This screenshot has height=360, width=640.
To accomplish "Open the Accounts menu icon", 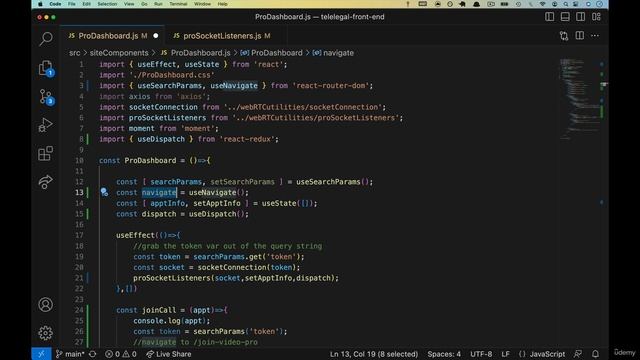I will [46, 304].
